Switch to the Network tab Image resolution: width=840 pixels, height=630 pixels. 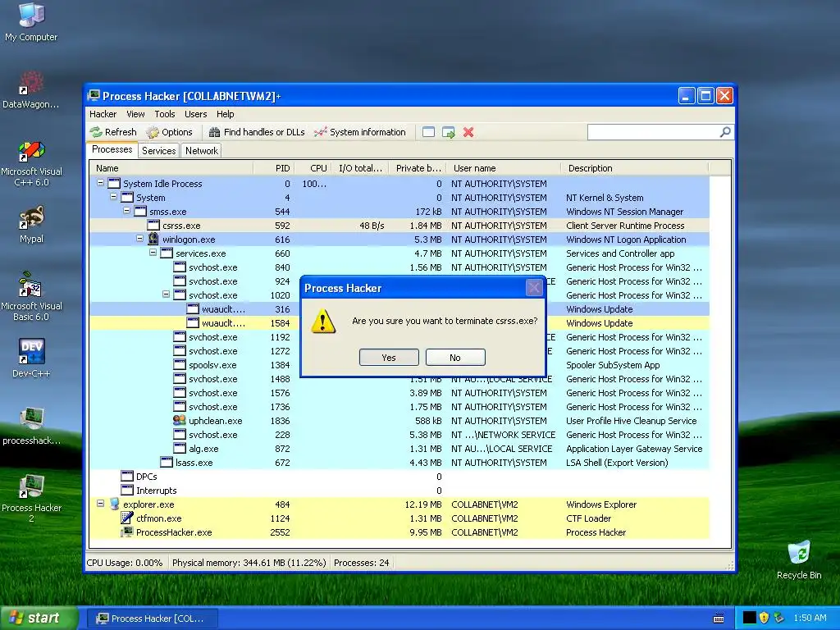(x=202, y=151)
